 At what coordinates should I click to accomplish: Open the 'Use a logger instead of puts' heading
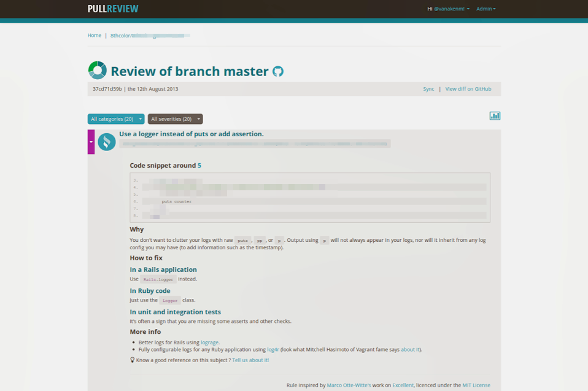(191, 134)
